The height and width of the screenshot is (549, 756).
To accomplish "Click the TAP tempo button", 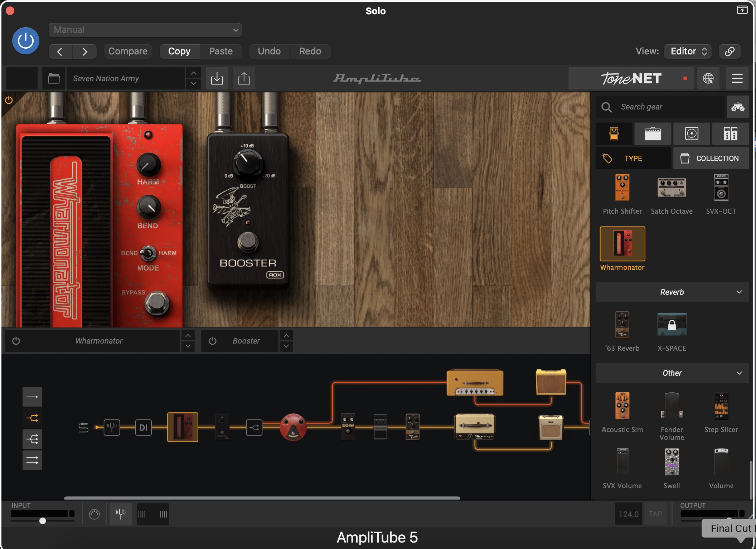I will (655, 514).
